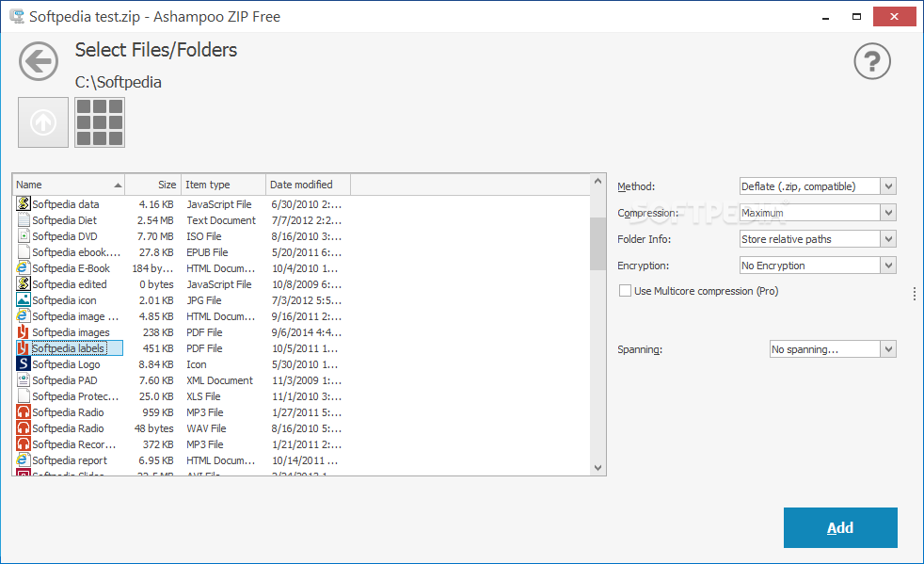
Task: Click the PDF icon of Softpedia labels
Action: [23, 348]
